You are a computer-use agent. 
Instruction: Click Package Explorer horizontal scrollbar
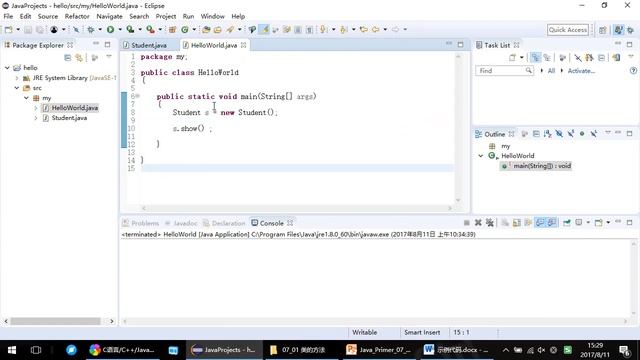(x=55, y=321)
